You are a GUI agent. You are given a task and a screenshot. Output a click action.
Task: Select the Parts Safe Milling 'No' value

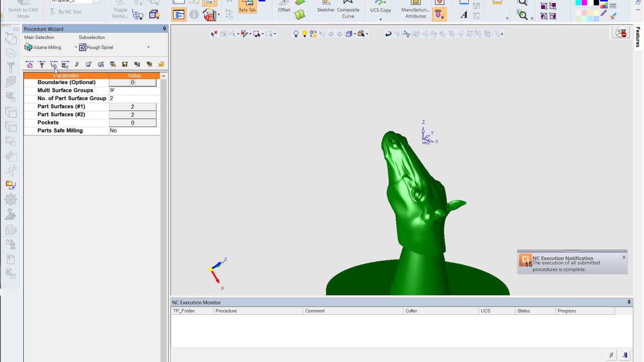coord(134,131)
